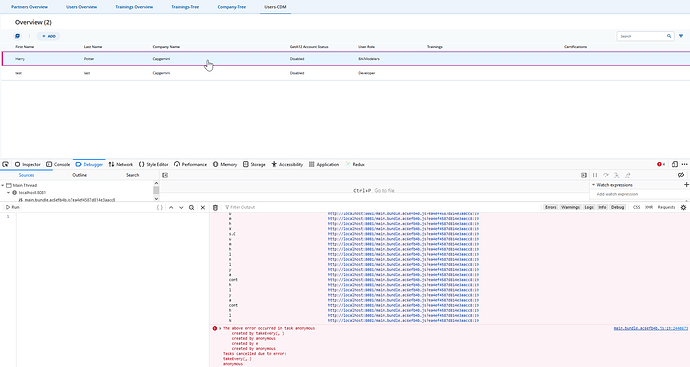Open the Style Editor panel
The width and height of the screenshot is (690, 367).
point(154,164)
